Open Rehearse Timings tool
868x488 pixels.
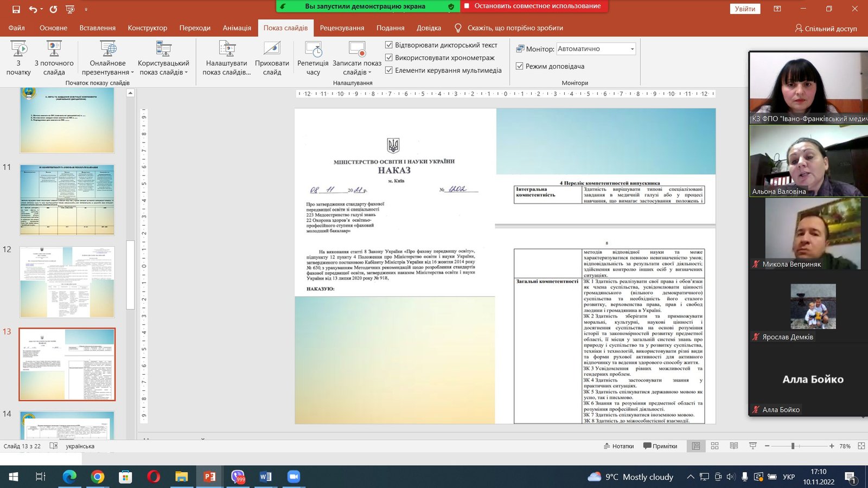click(x=313, y=50)
